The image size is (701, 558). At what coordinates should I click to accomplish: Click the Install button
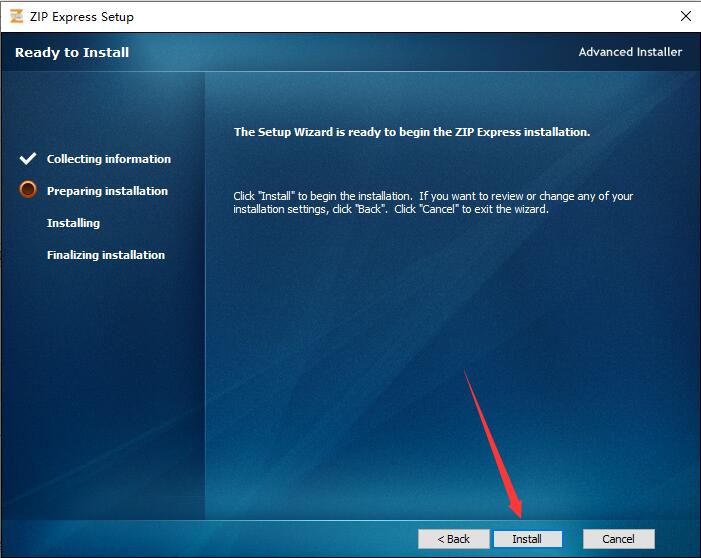coord(528,539)
